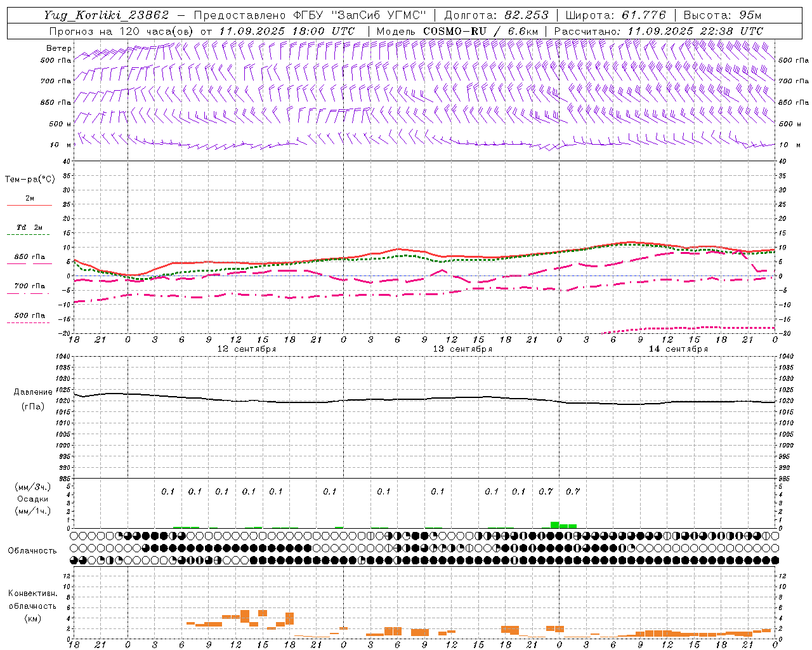This screenshot has height=650, width=812.
Task: Click the 40 value on left temperature axis
Action: 68,161
